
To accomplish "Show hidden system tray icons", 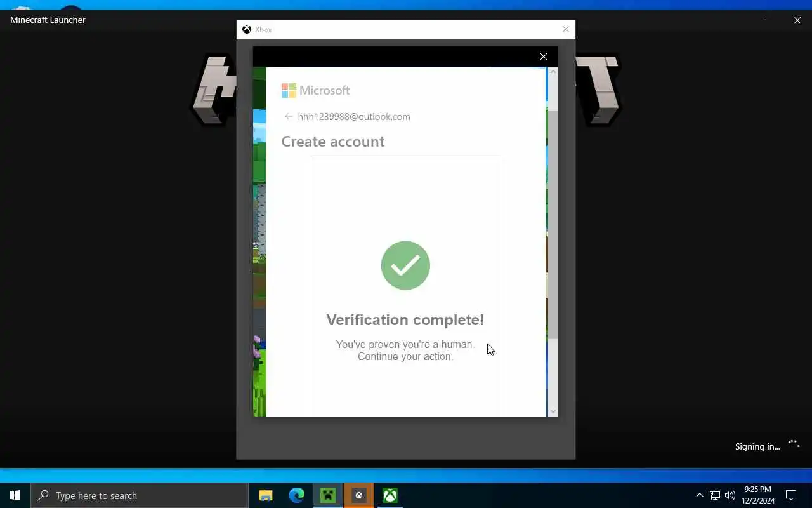I will pyautogui.click(x=699, y=495).
